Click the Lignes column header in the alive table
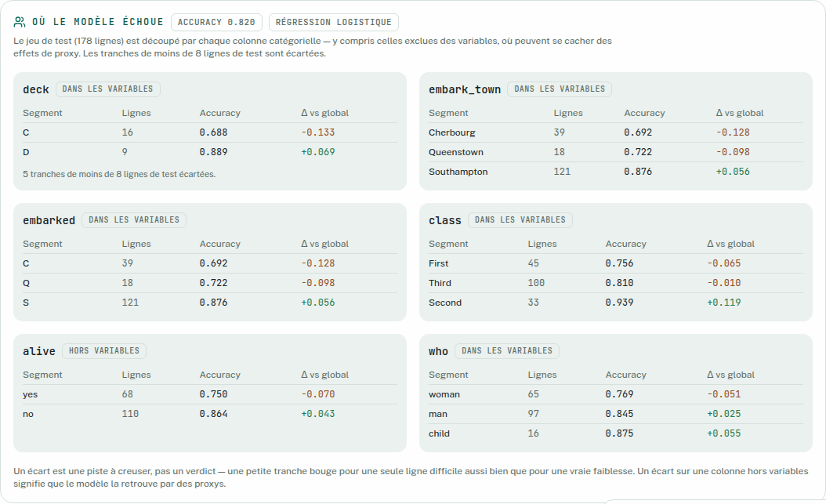Image resolution: width=826 pixels, height=504 pixels. coord(136,375)
